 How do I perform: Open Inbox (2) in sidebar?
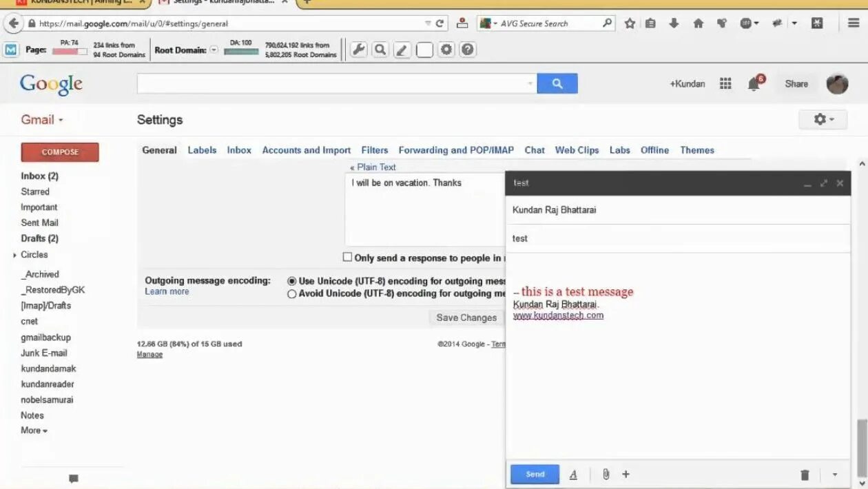[40, 176]
